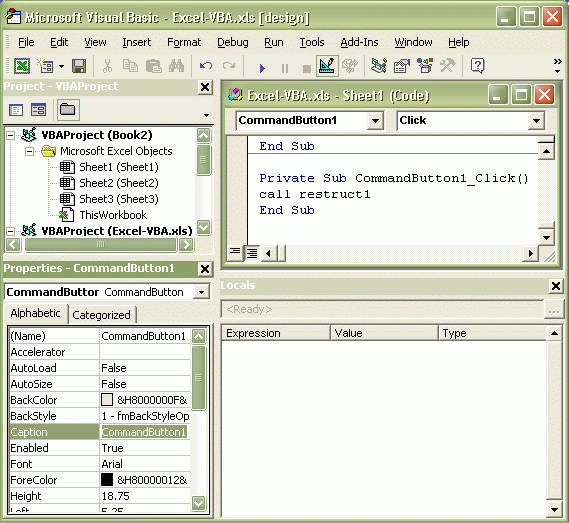569x523 pixels.
Task: Open the Window menu
Action: pos(413,42)
